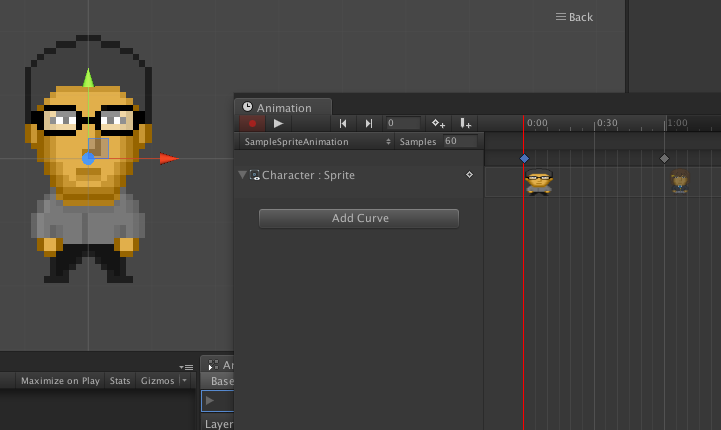Select the brown-haired sprite thumbnail at 1:00
The width and height of the screenshot is (721, 430).
pyautogui.click(x=680, y=181)
